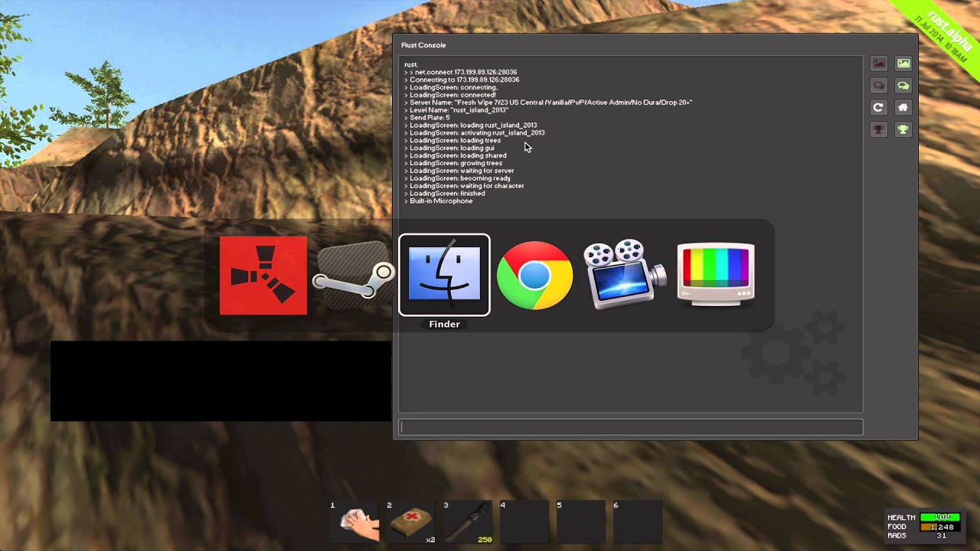
Task: Click the dark red image icon button
Action: click(x=879, y=64)
